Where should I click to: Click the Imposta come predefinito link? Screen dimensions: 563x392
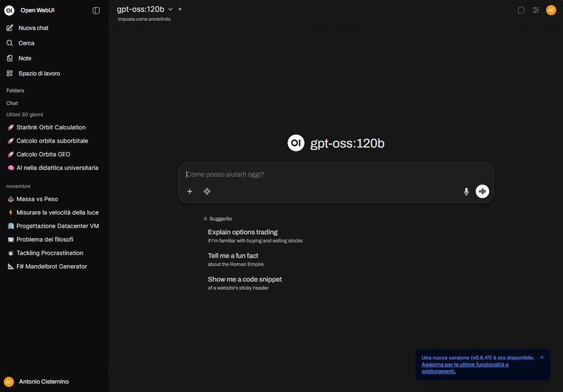144,19
